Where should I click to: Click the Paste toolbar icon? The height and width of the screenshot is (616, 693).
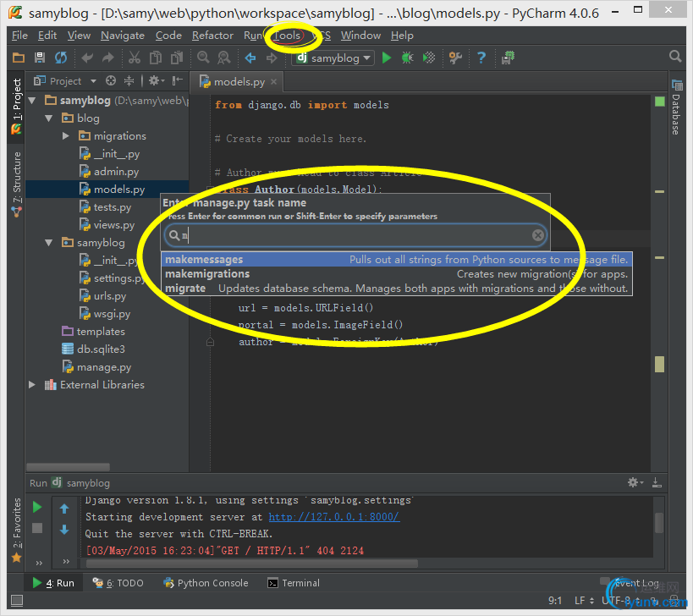click(177, 58)
